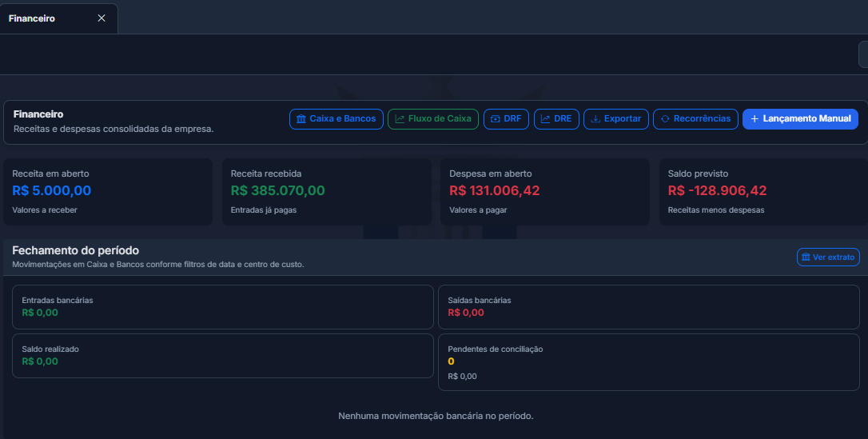Click the 'Valores a pagar' caption
This screenshot has height=439, width=868.
coord(478,210)
